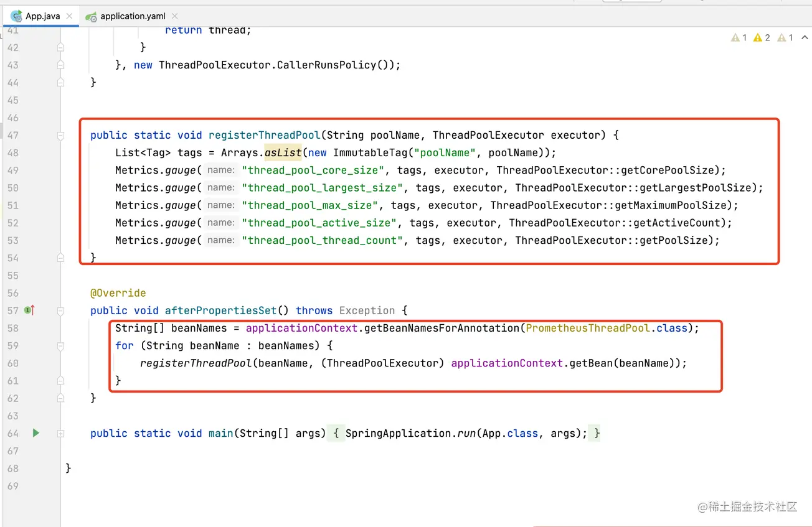Click line number 64 in the gutter
Viewport: 812px width, 527px height.
click(x=12, y=433)
